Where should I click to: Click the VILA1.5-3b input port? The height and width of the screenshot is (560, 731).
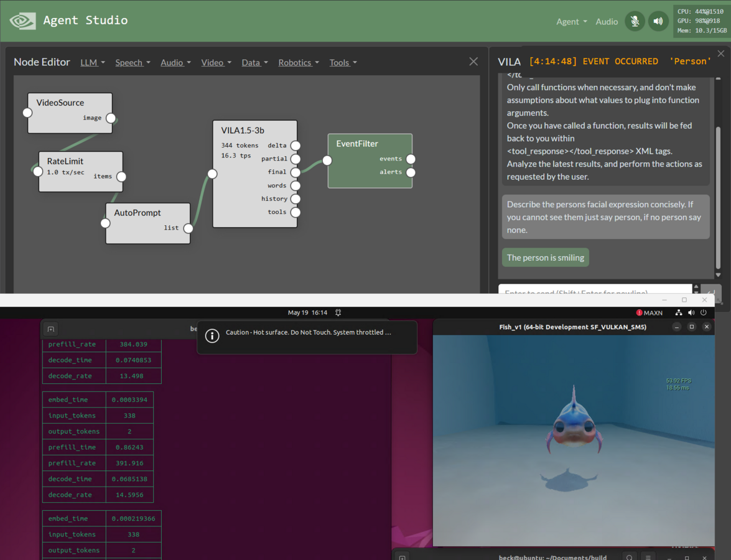(212, 174)
